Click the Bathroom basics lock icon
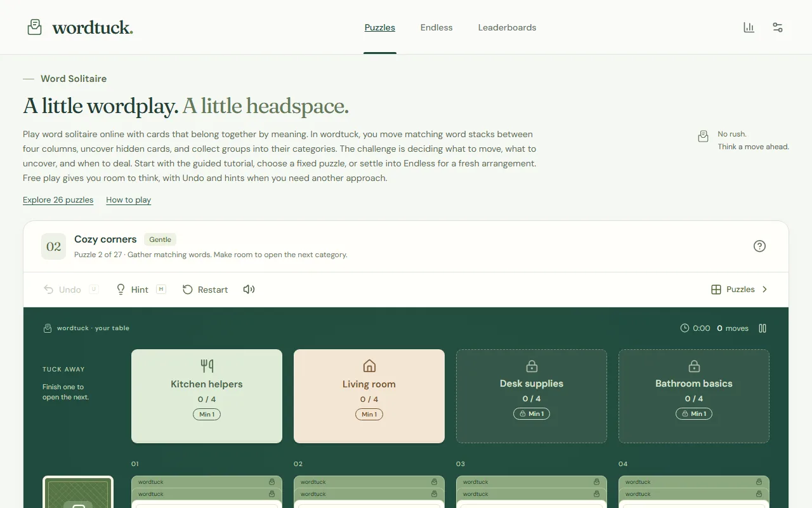812x508 pixels. (694, 366)
